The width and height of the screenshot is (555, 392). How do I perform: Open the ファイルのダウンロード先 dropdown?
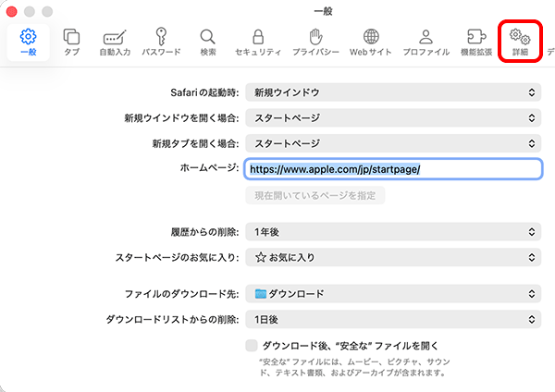click(394, 294)
